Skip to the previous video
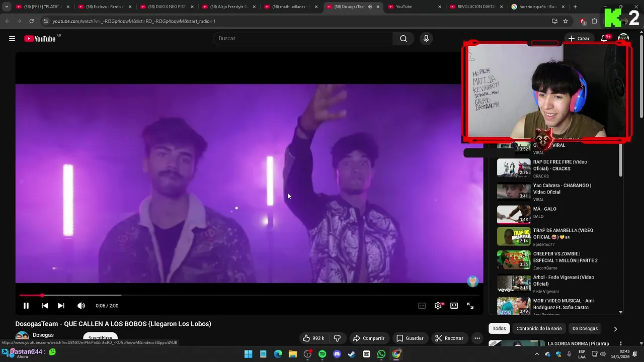644x362 pixels. point(45,306)
